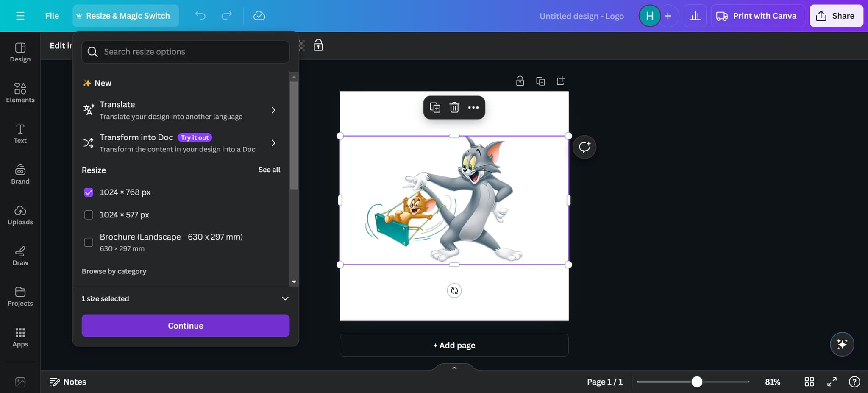Expand the 1 size selected dropdown

pyautogui.click(x=285, y=298)
